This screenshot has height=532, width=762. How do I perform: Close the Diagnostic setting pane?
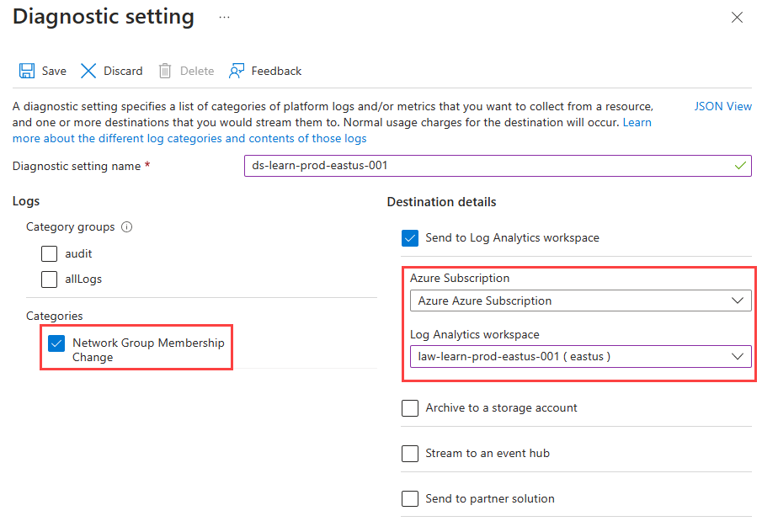pos(737,17)
